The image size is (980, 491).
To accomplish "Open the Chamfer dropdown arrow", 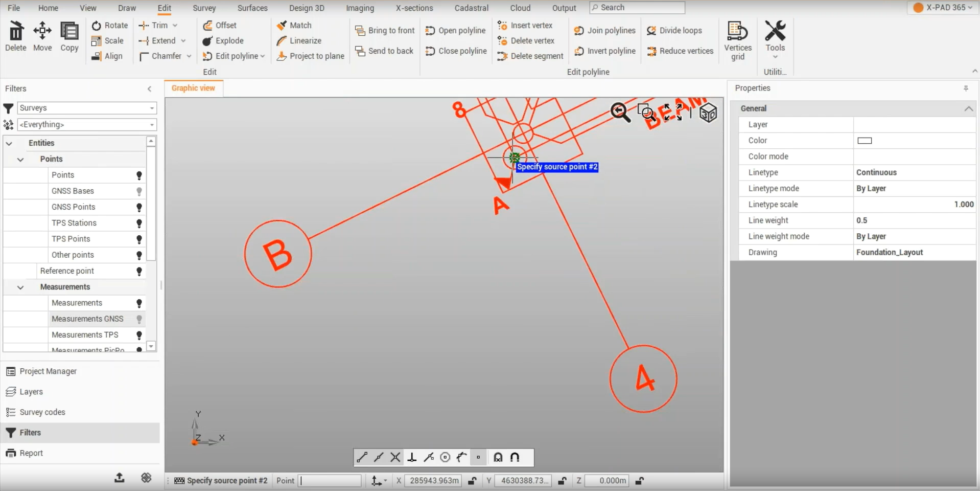I will (x=189, y=56).
